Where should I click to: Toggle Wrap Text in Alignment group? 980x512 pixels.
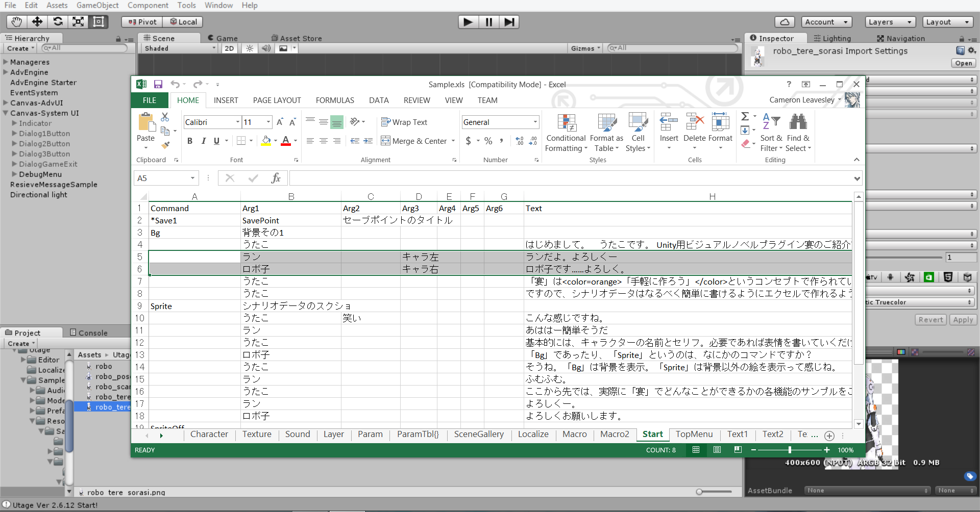(404, 122)
